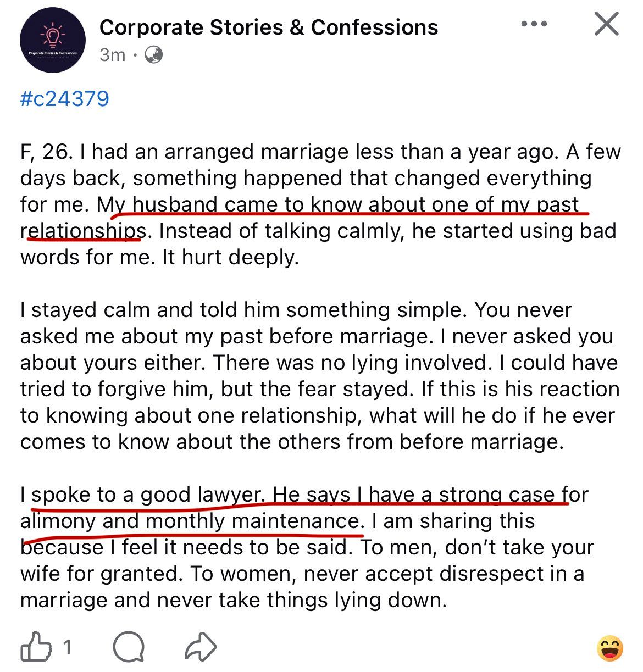This screenshot has width=643, height=672.
Task: Click the opening text "F, 26."
Action: [46, 152]
